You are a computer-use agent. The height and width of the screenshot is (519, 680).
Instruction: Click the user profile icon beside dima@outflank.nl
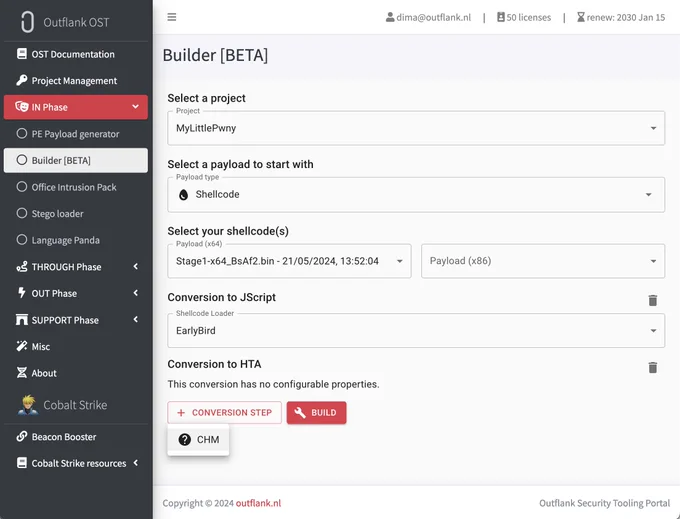pos(390,17)
